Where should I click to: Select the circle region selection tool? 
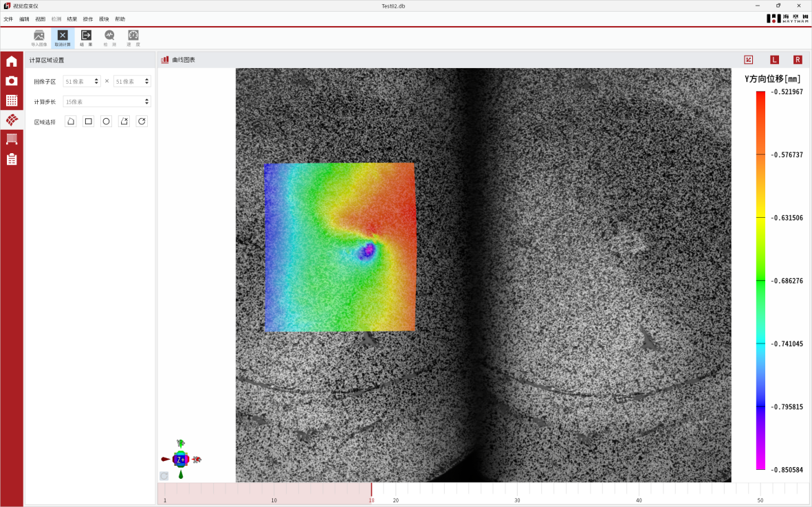106,122
